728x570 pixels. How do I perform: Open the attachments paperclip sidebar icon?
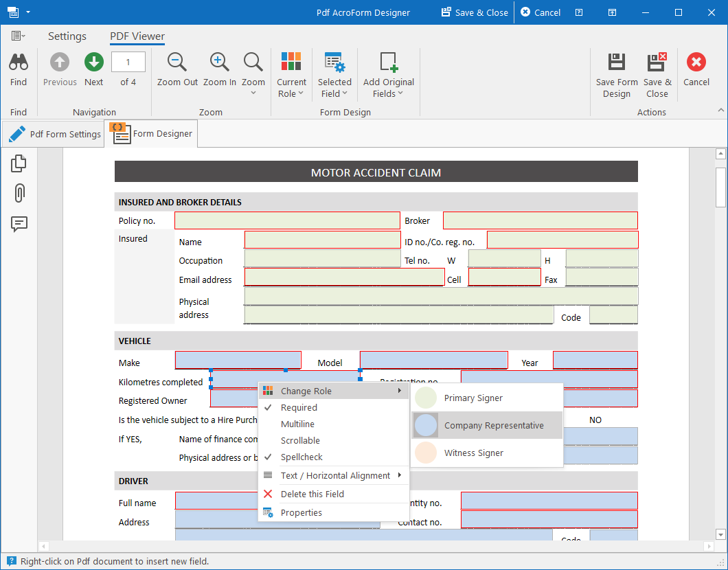[x=19, y=193]
